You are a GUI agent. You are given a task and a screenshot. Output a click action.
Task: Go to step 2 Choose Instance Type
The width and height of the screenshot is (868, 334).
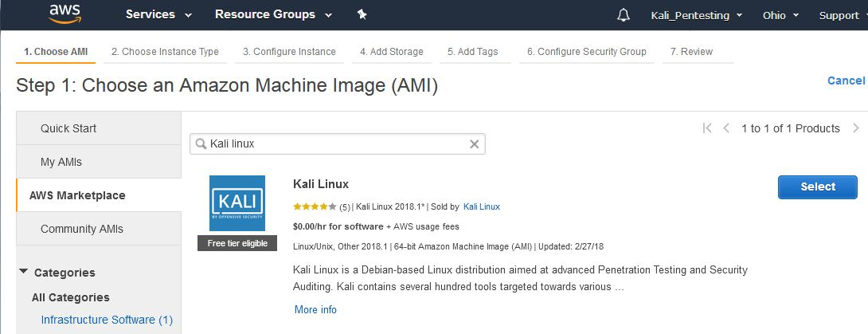(165, 52)
